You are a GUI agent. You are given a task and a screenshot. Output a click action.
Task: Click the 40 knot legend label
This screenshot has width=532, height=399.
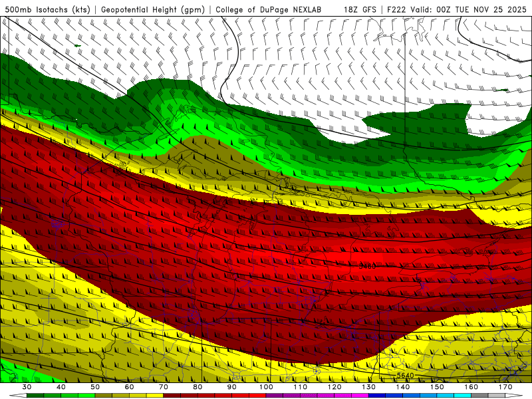pos(61,387)
